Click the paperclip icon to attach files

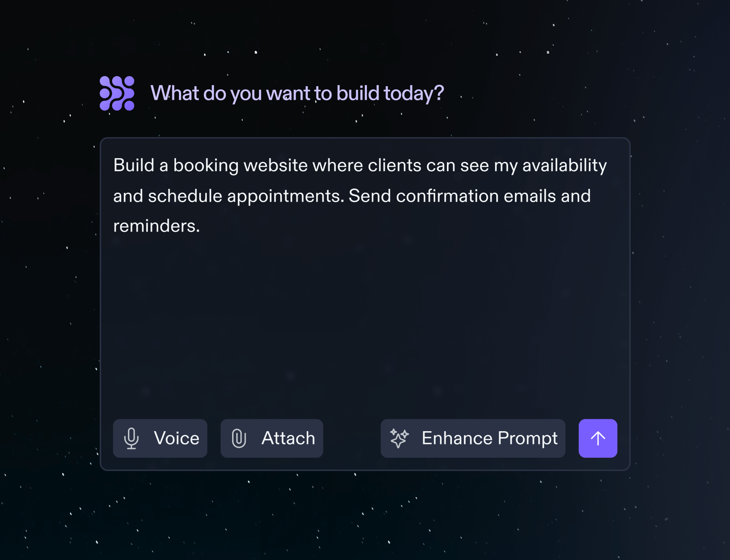coord(238,438)
